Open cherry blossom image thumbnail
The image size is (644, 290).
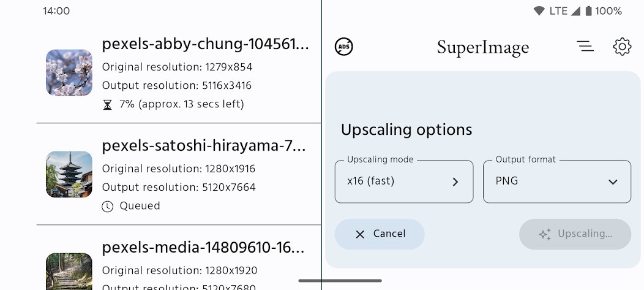pos(69,73)
